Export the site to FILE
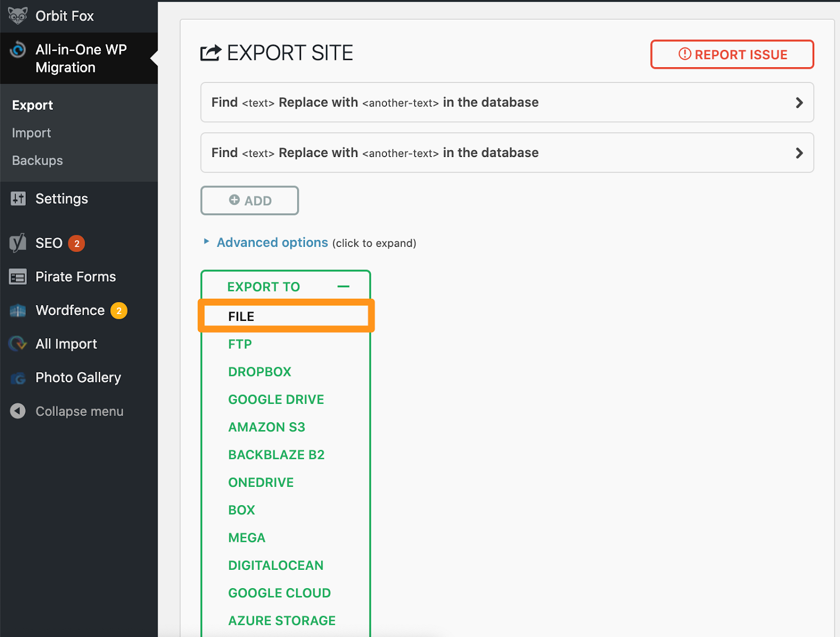Image resolution: width=840 pixels, height=637 pixels. tap(240, 316)
